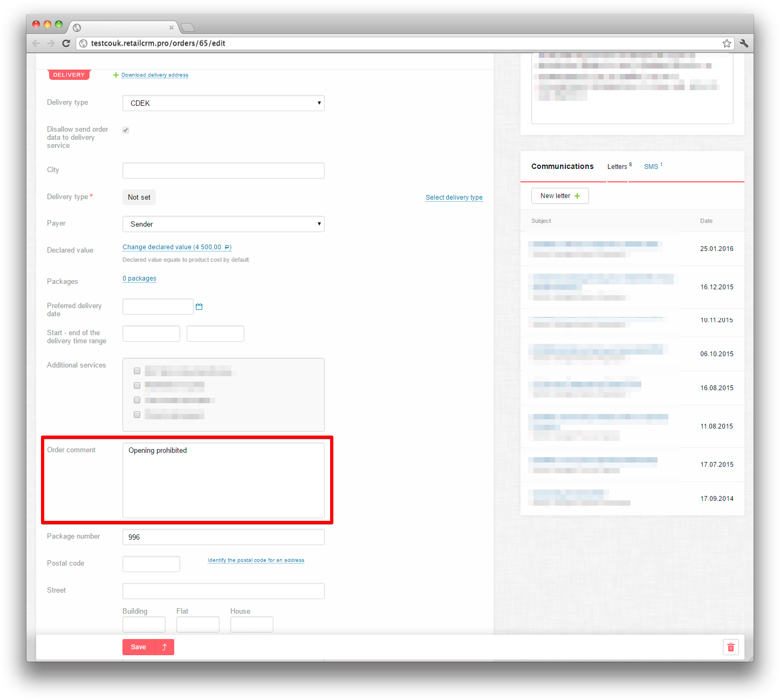Click the Order comment text area
The width and height of the screenshot is (780, 700).
coord(223,480)
